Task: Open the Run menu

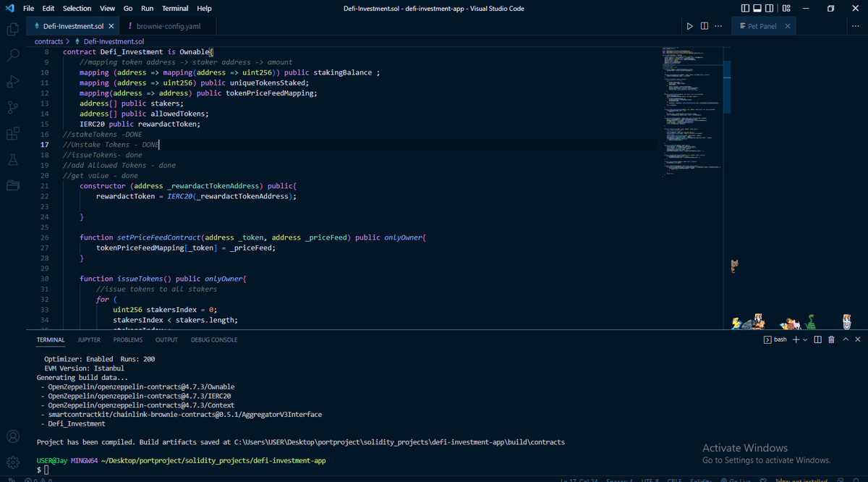Action: (148, 8)
